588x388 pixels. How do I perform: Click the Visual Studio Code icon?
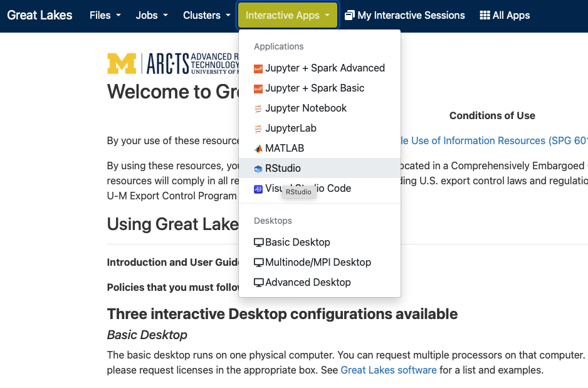258,189
